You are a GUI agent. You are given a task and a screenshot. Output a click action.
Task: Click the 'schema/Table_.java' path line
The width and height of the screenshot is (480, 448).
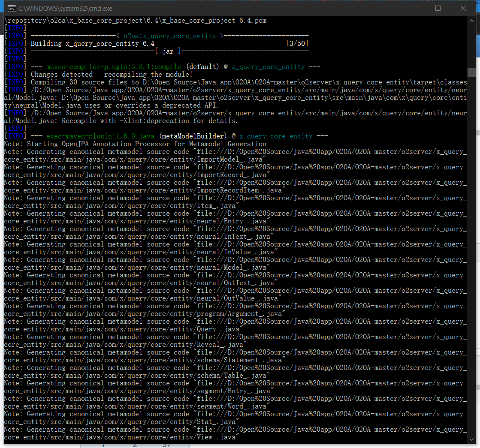(x=137, y=376)
